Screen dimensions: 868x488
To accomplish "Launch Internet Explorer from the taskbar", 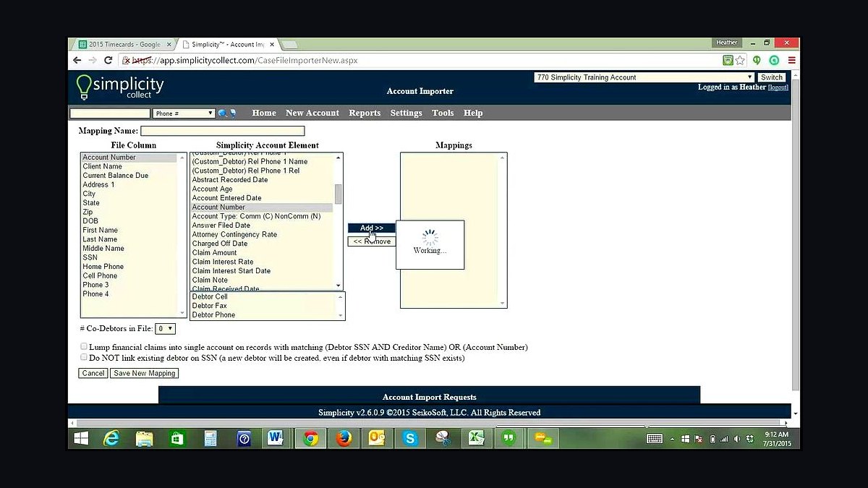I will tap(111, 438).
